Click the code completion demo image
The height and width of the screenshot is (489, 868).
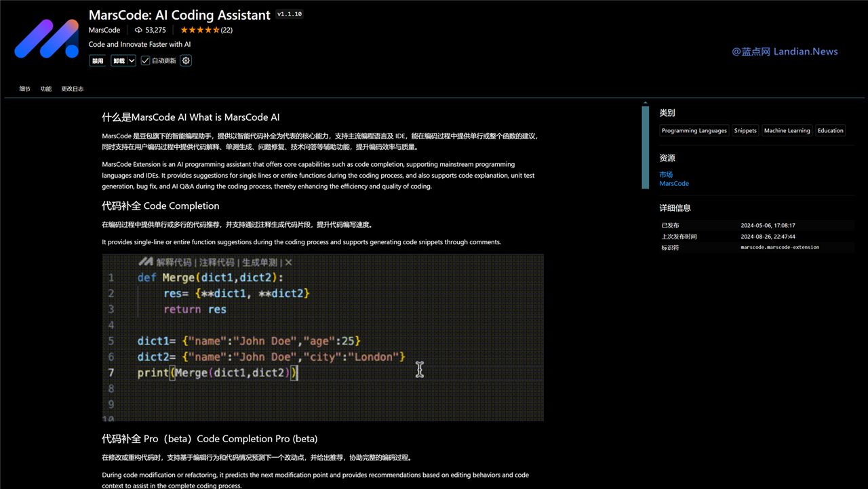(x=323, y=338)
